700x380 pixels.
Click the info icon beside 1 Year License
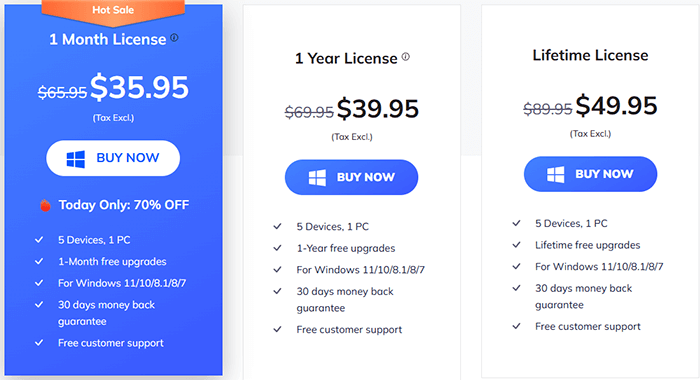click(405, 57)
